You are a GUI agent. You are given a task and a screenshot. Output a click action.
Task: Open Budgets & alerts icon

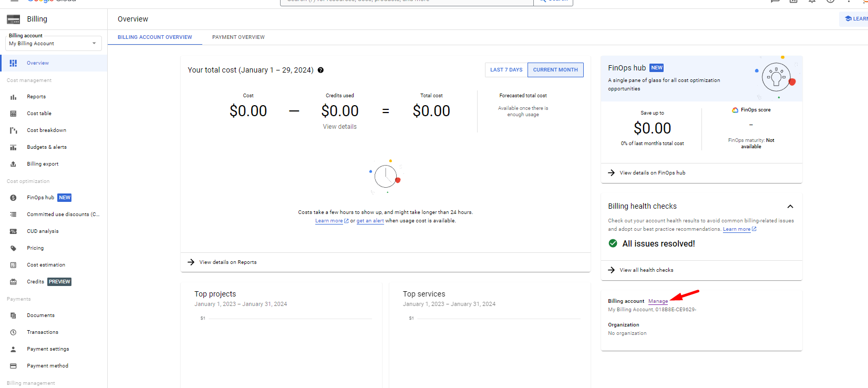[x=13, y=147]
